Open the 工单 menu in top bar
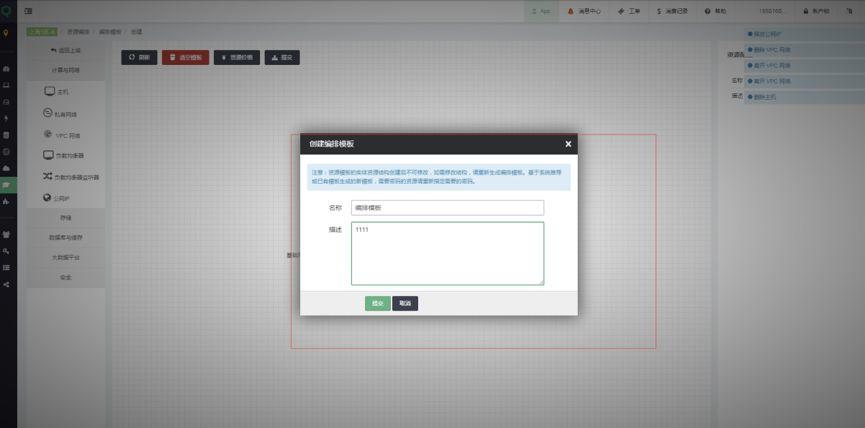Screen dimensions: 865x428 coord(628,11)
